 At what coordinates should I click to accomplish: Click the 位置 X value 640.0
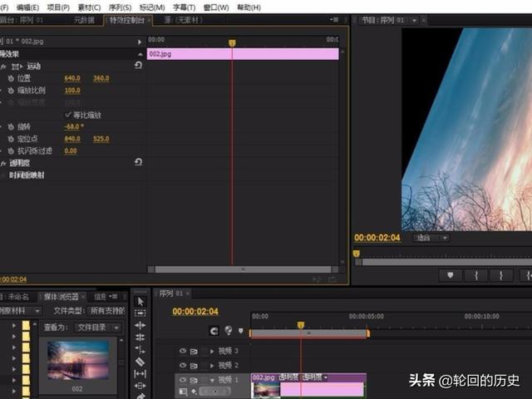pyautogui.click(x=72, y=78)
